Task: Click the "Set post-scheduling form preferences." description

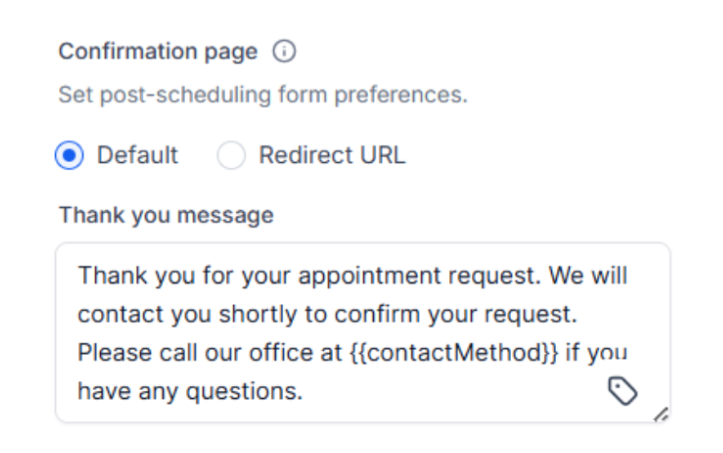Action: point(263,96)
